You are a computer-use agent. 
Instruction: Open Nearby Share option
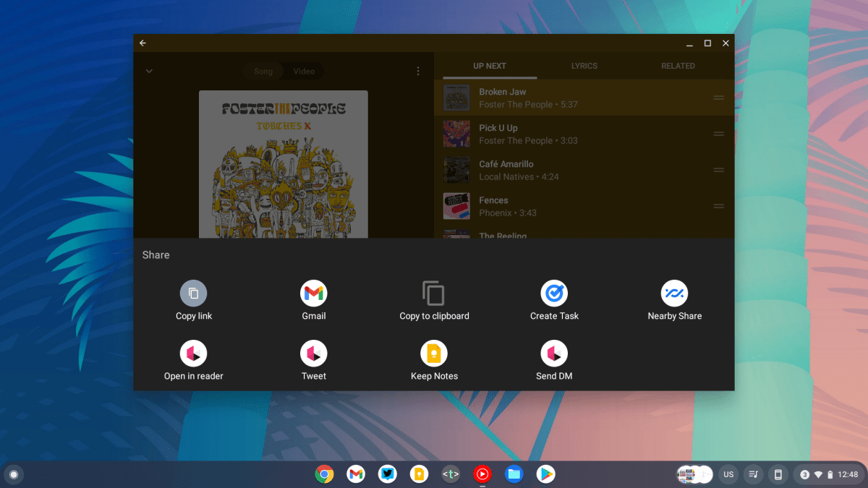[x=674, y=294]
